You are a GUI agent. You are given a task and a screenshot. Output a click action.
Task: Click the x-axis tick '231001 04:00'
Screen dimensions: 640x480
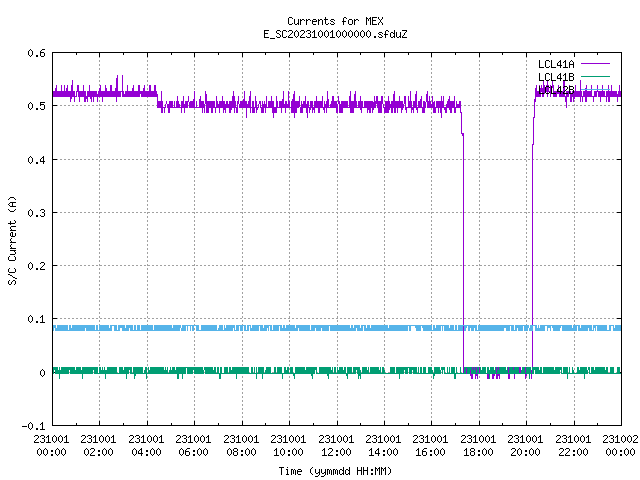[x=146, y=446]
